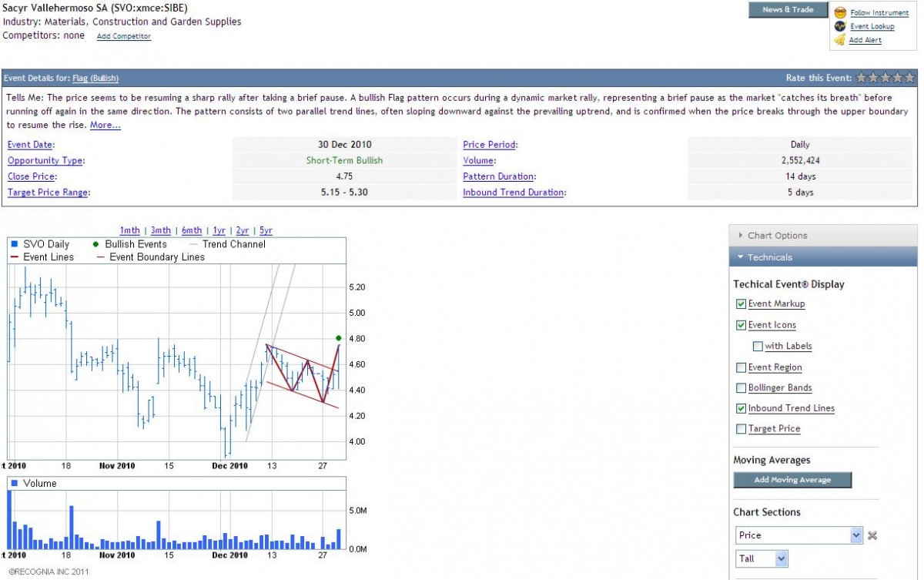
Task: Open the Inbound Trend Duration link
Action: (x=513, y=193)
